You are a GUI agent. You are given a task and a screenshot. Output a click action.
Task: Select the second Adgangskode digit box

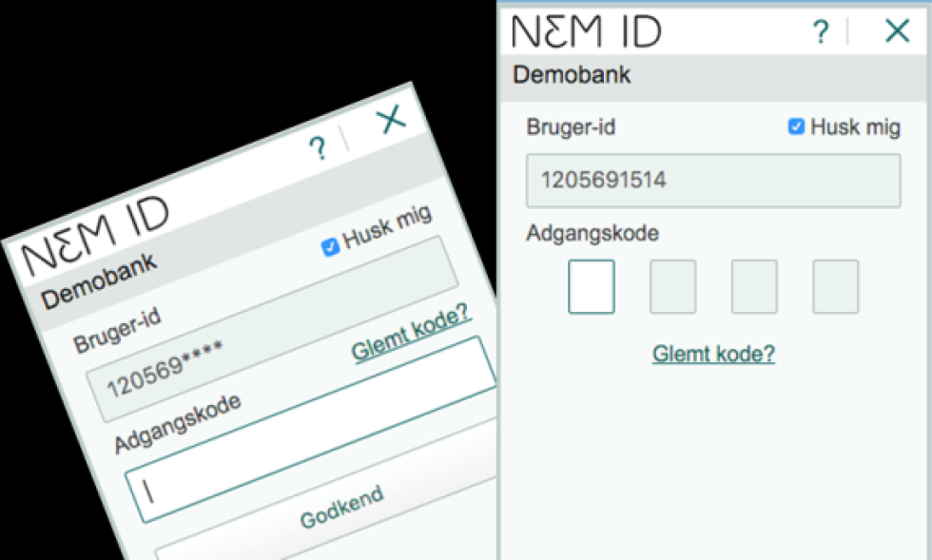click(x=673, y=286)
